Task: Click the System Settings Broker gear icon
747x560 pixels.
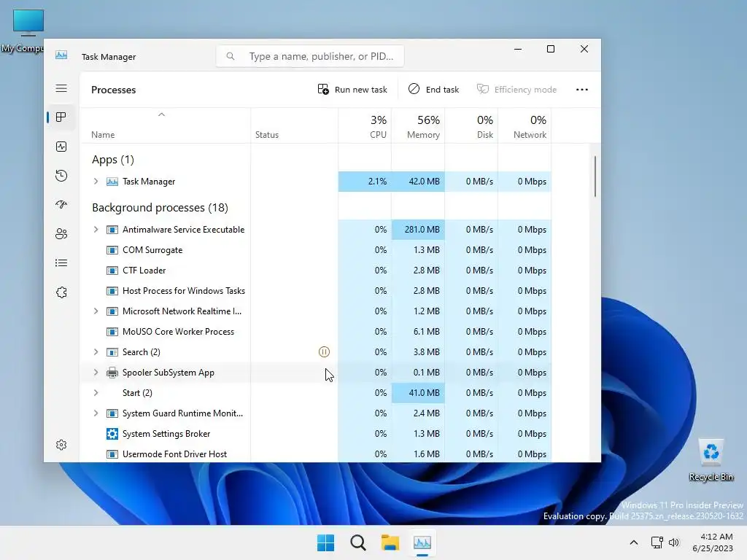Action: pyautogui.click(x=112, y=434)
